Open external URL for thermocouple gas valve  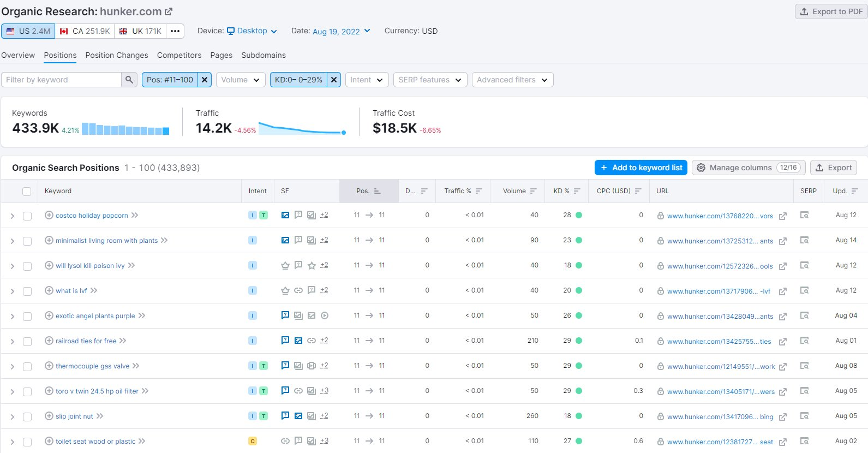tap(783, 367)
